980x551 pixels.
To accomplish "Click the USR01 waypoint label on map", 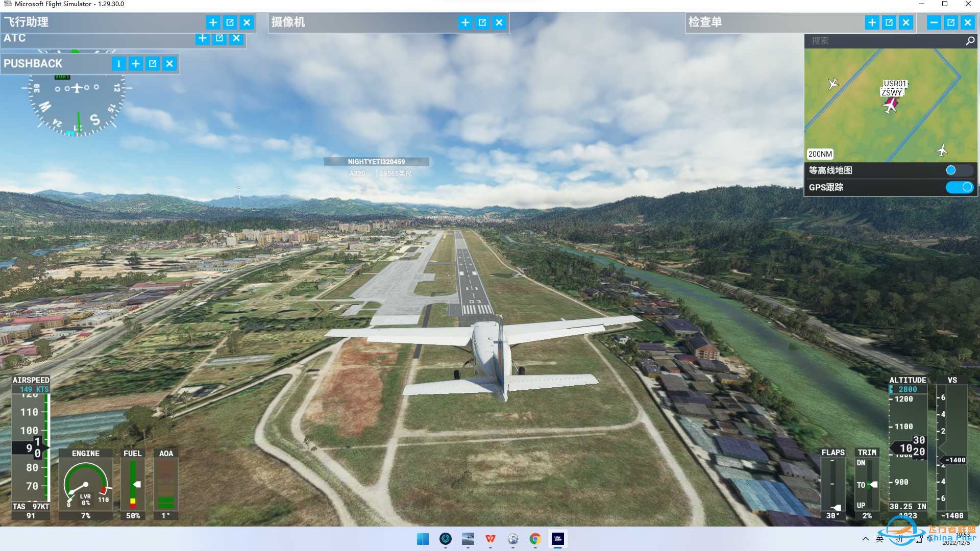I will [895, 84].
